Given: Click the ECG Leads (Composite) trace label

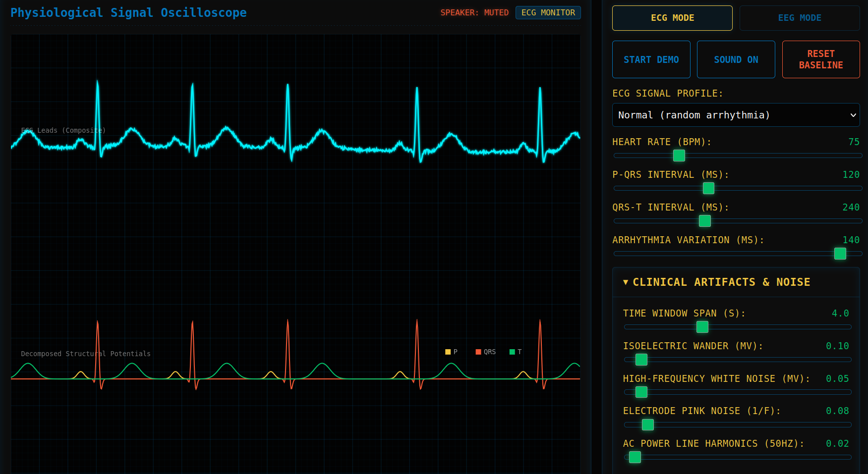Looking at the screenshot, I should pos(63,130).
